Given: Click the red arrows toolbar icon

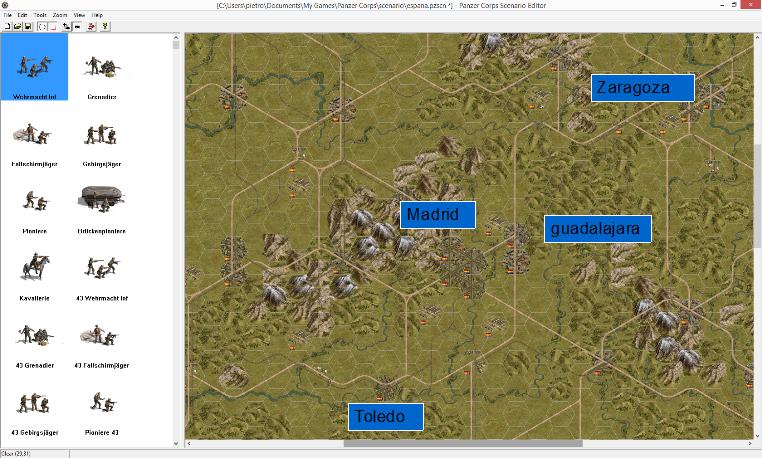Looking at the screenshot, I should coord(91,26).
